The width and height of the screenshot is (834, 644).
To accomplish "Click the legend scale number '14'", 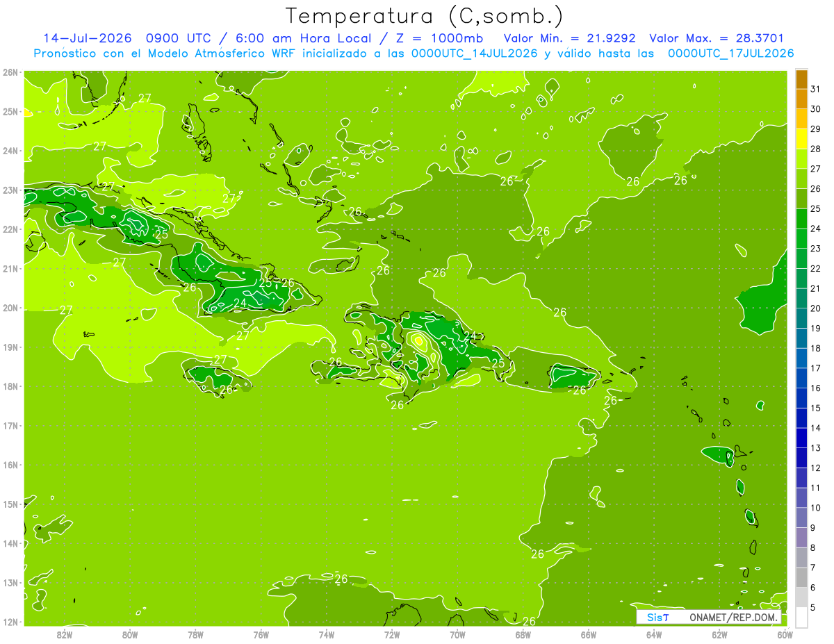I will (x=816, y=428).
